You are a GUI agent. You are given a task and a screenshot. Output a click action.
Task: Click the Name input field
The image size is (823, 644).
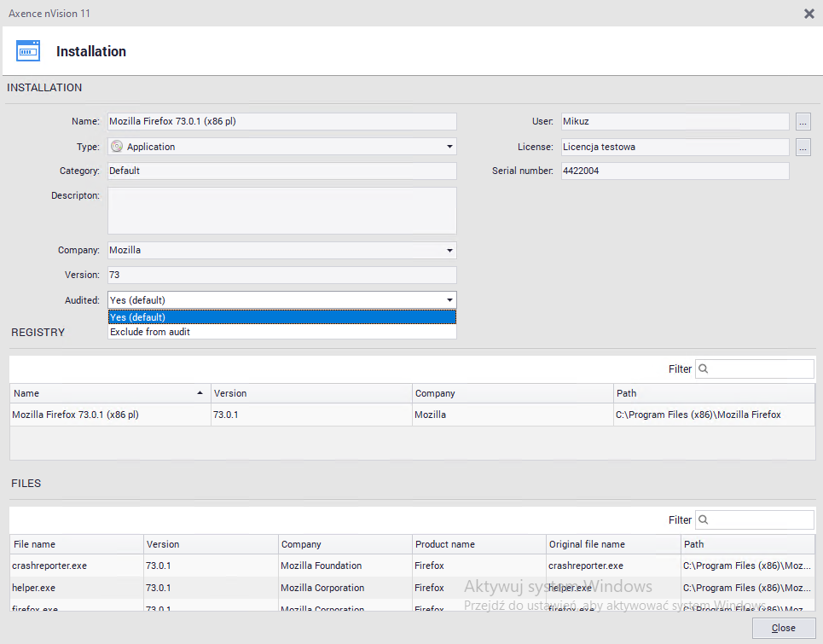pyautogui.click(x=281, y=122)
